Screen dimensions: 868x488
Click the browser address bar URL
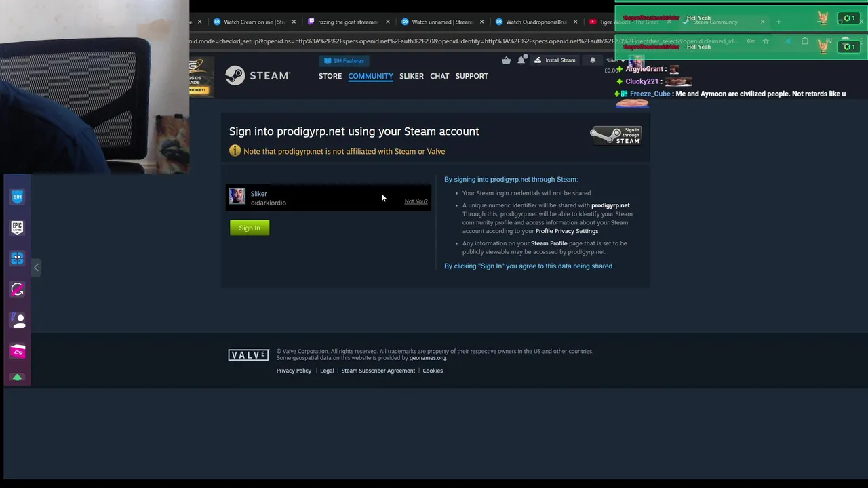(x=463, y=41)
